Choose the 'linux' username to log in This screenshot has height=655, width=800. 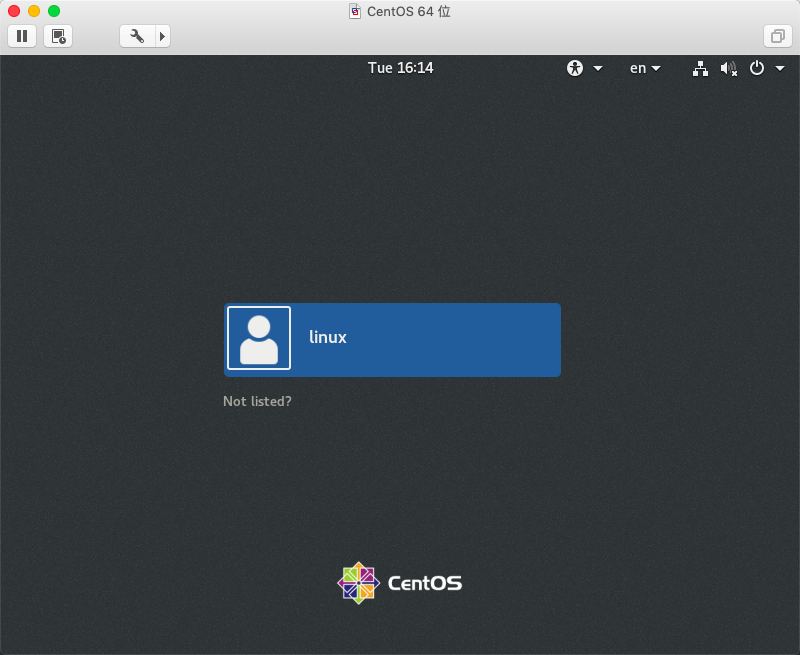(x=328, y=338)
